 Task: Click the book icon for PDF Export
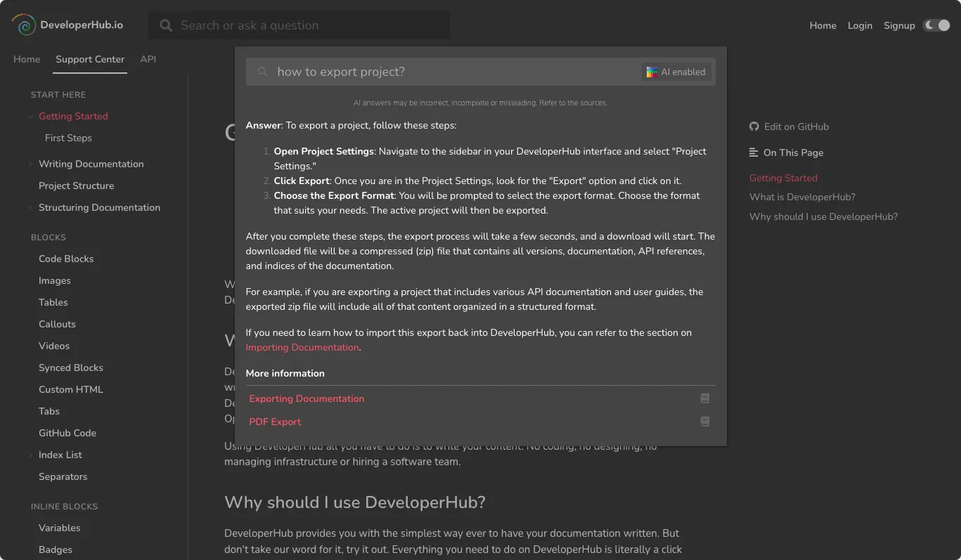(x=705, y=422)
